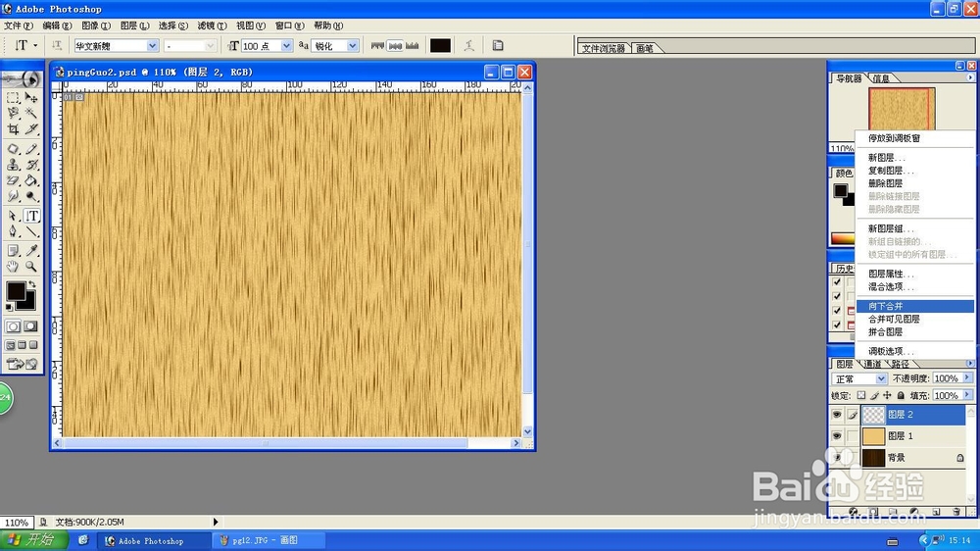The width and height of the screenshot is (980, 551).
Task: Open the fill slider arrow 填充
Action: [967, 395]
